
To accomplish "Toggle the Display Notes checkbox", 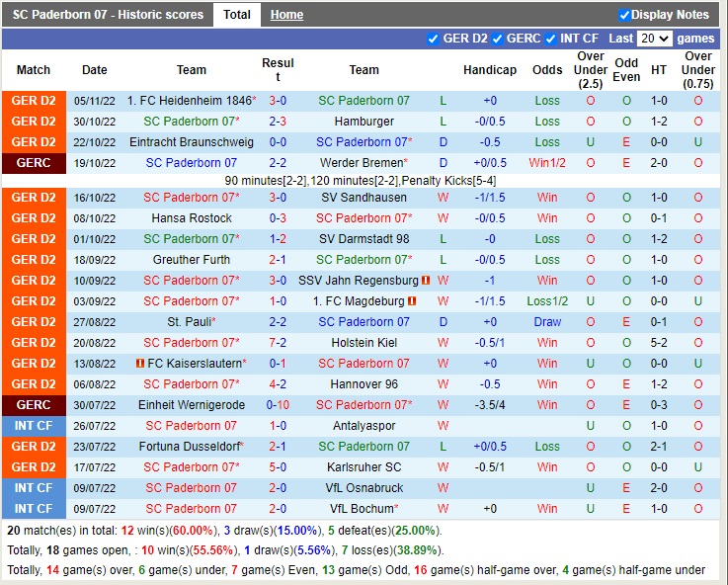I will coord(624,15).
